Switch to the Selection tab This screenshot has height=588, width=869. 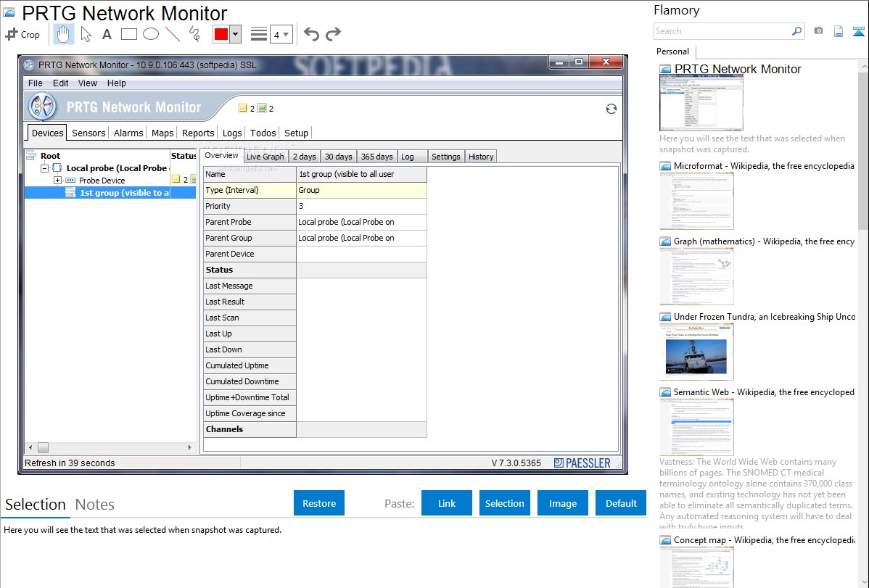click(x=36, y=505)
